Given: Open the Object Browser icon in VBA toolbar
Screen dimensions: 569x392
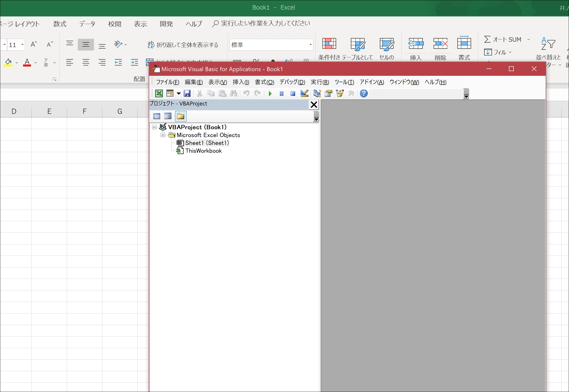Looking at the screenshot, I should pyautogui.click(x=340, y=93).
